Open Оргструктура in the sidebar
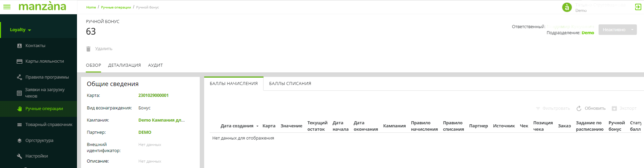 coord(39,141)
